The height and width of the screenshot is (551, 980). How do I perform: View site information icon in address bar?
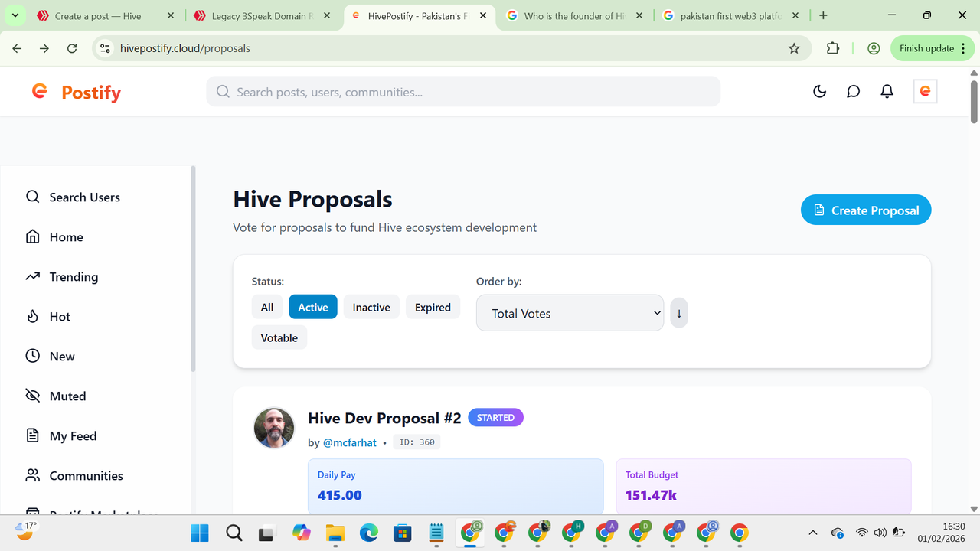[x=106, y=48]
